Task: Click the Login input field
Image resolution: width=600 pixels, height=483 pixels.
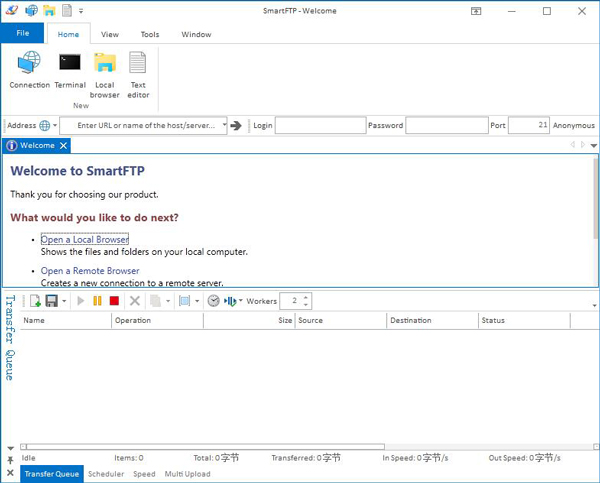Action: click(x=320, y=125)
